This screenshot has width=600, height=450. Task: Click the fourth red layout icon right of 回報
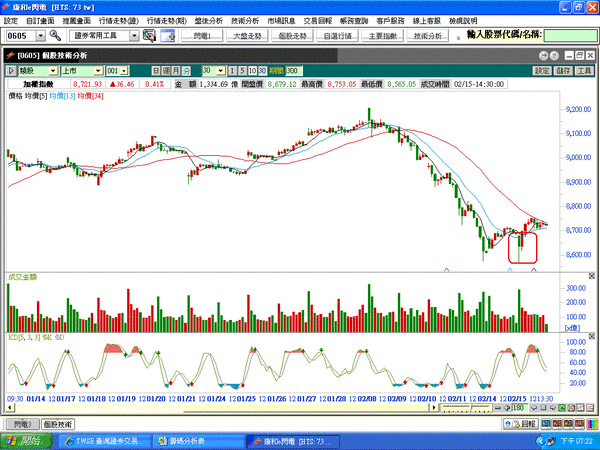pyautogui.click(x=579, y=424)
